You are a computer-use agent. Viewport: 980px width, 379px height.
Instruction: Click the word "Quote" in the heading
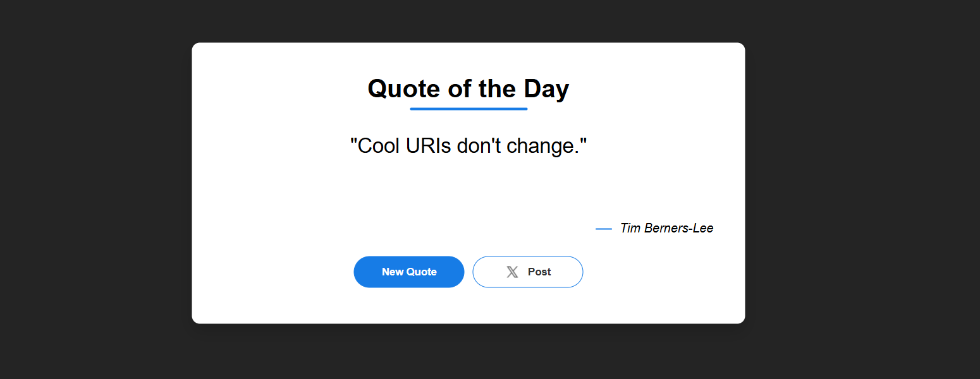[404, 89]
